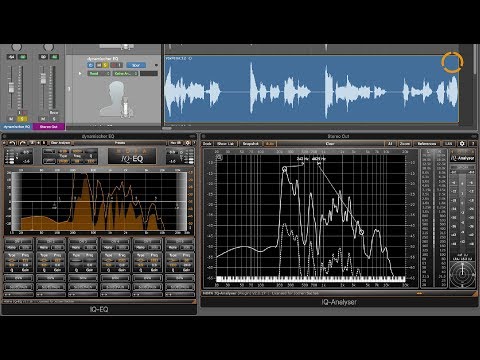Open the IQ-EQ help question mark
The image size is (480, 360).
coord(194,143)
